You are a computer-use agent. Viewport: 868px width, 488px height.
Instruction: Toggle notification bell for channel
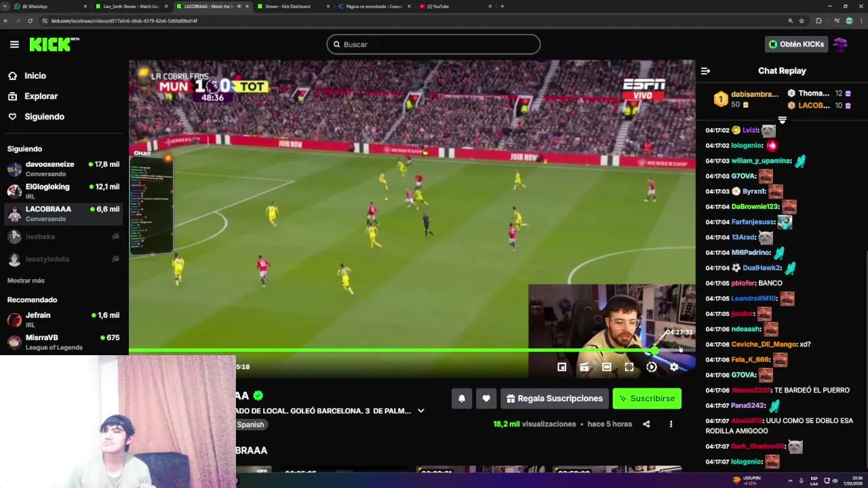pos(462,399)
